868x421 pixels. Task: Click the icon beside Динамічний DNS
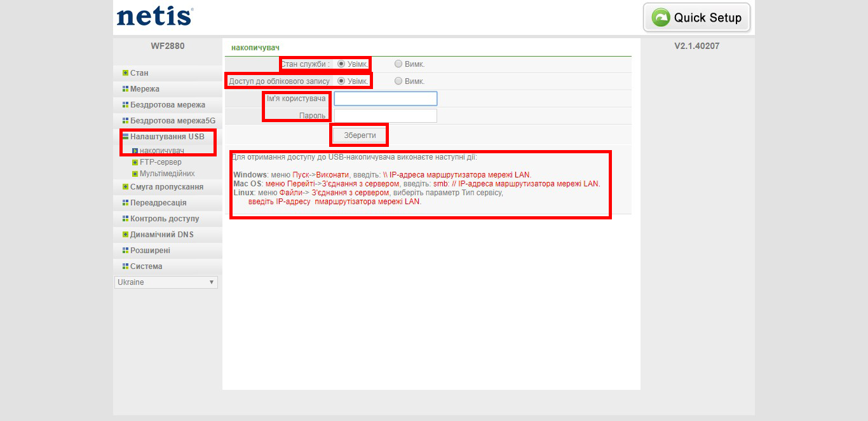tap(125, 235)
